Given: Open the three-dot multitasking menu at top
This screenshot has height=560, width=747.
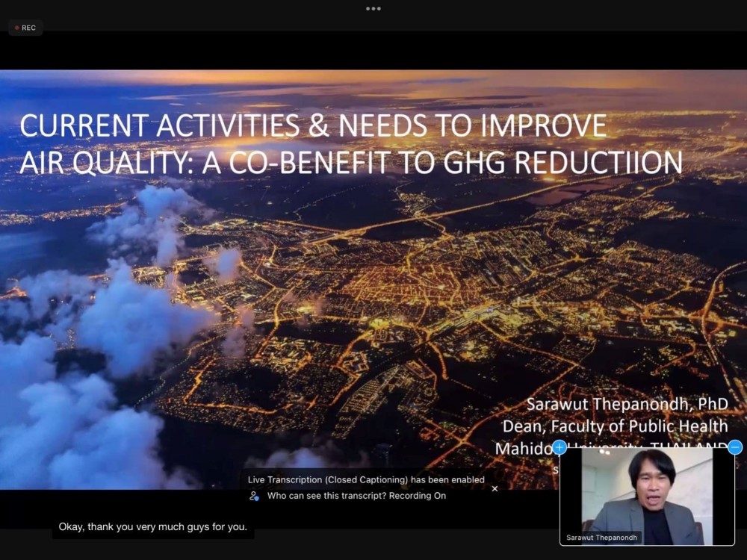Looking at the screenshot, I should (x=373, y=9).
